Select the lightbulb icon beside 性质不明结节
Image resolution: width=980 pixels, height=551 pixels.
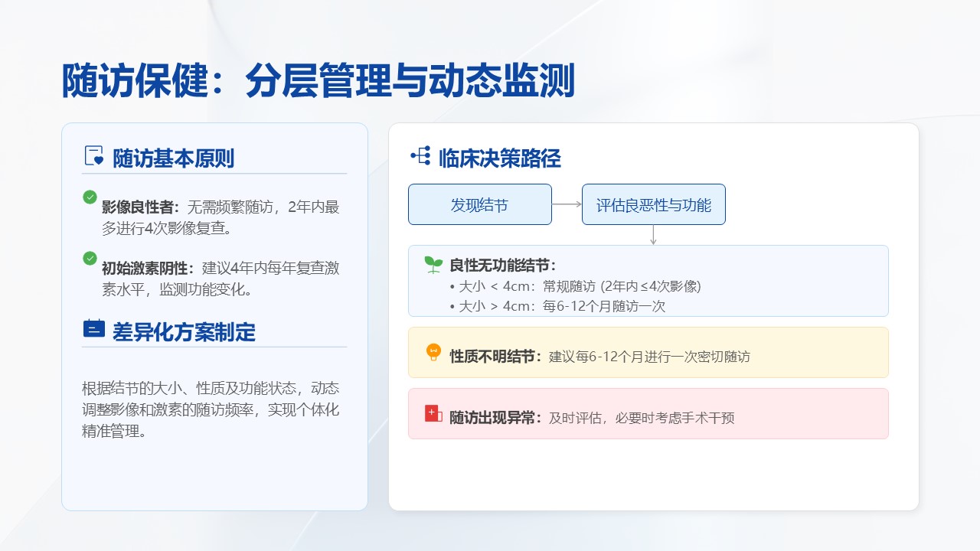point(433,353)
